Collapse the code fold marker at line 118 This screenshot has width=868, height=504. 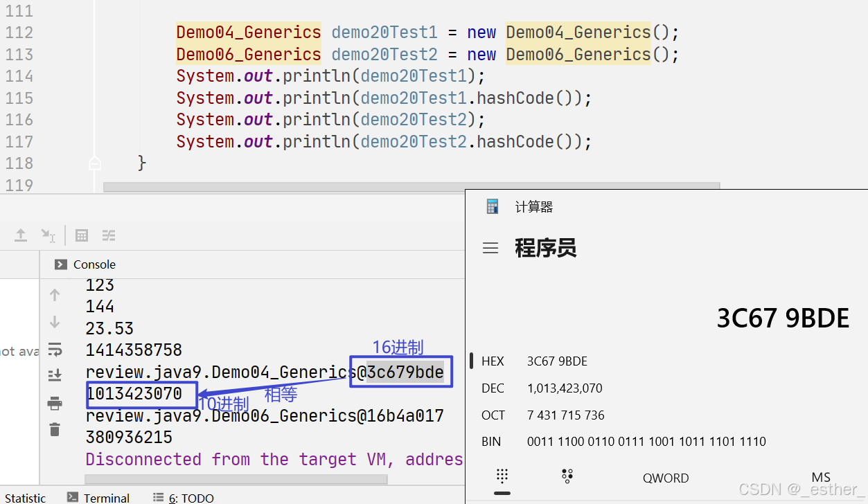[x=95, y=163]
